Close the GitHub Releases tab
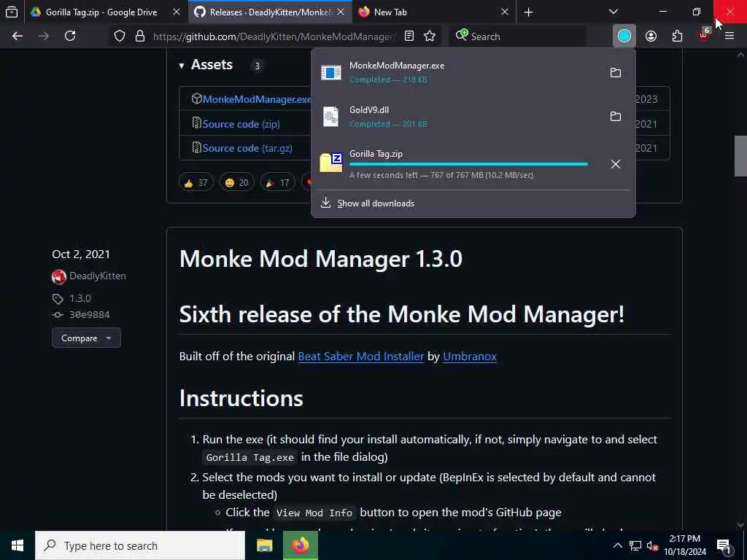The height and width of the screenshot is (560, 747). click(x=341, y=12)
